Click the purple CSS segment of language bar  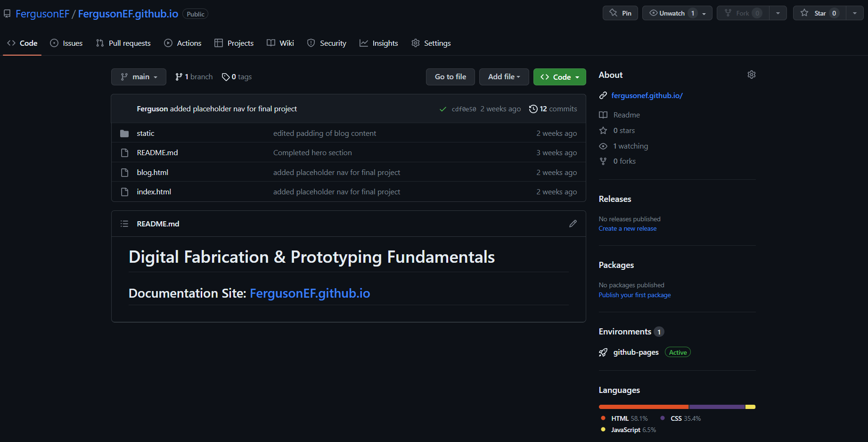pyautogui.click(x=717, y=407)
